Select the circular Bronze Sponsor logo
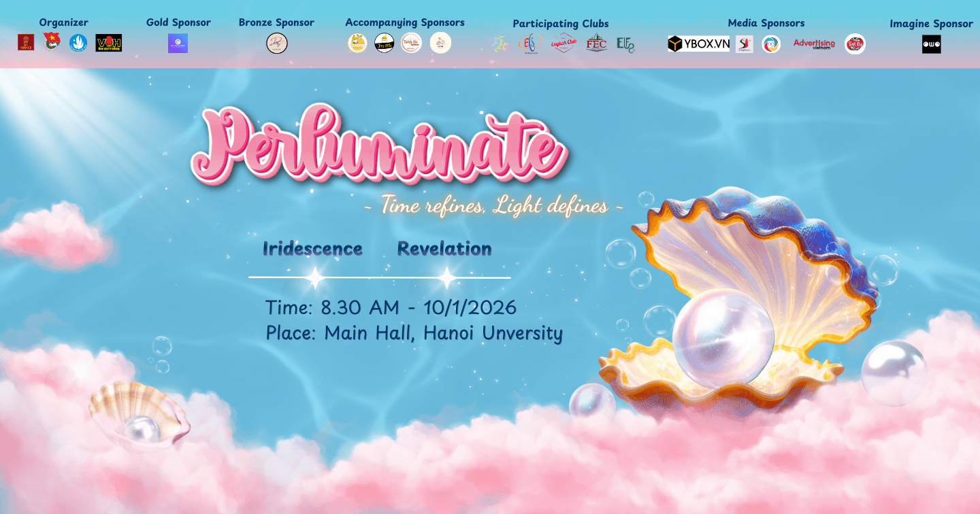This screenshot has width=980, height=514. [276, 44]
